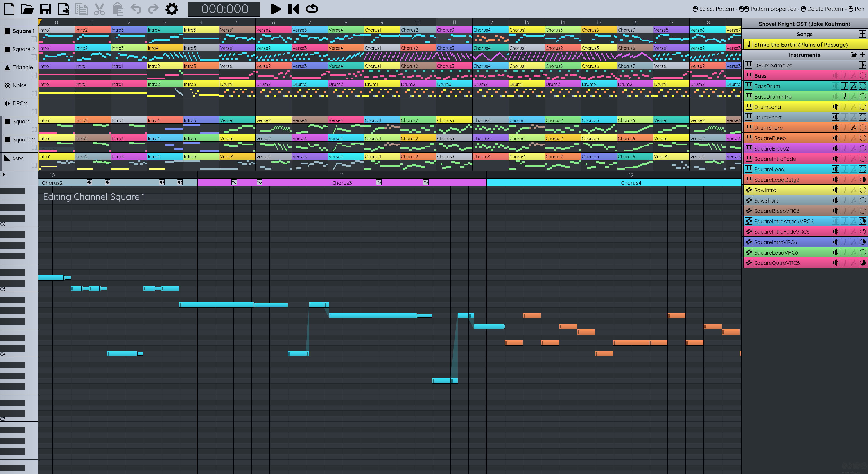Image resolution: width=868 pixels, height=474 pixels.
Task: Open the export dialog icon
Action: [63, 9]
